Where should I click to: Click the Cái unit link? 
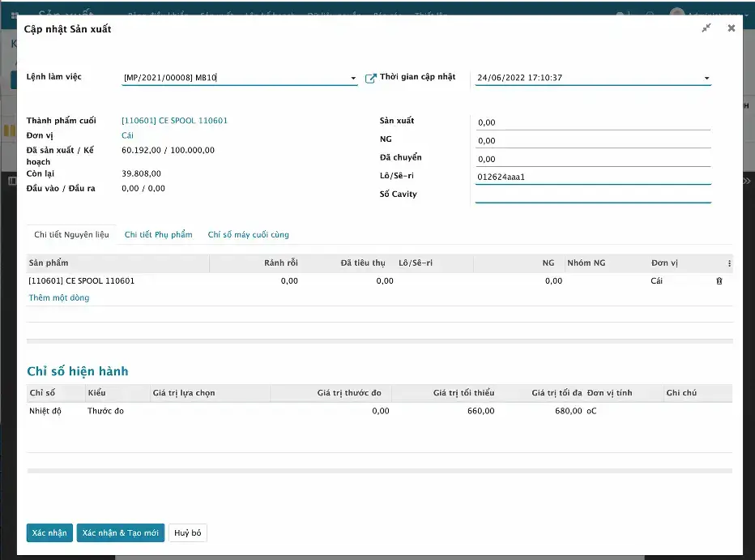127,135
